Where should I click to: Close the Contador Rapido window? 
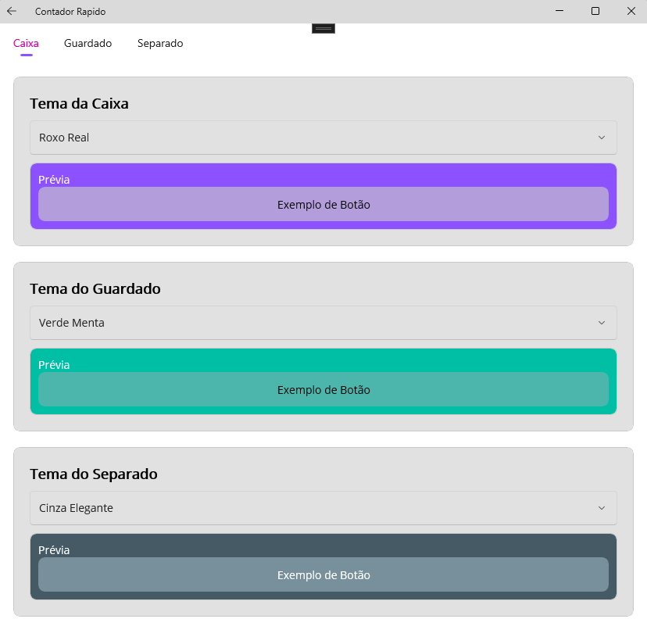(x=631, y=12)
